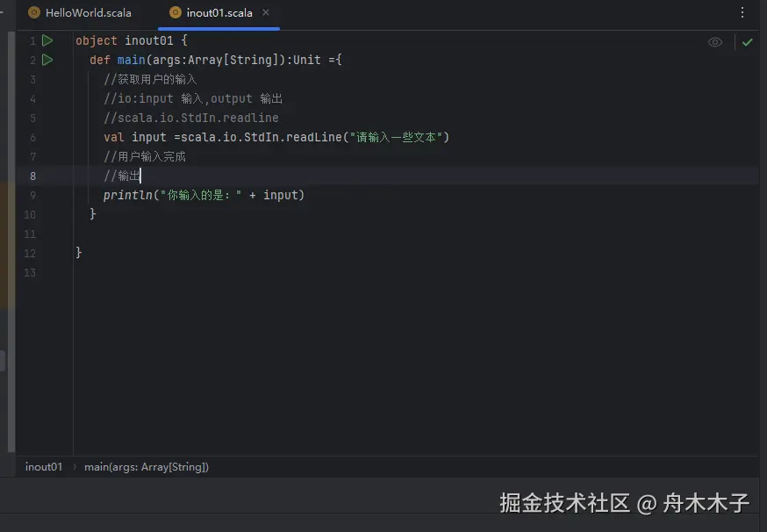Toggle a breakpoint at line number 9
This screenshot has width=767, height=532.
click(x=32, y=195)
